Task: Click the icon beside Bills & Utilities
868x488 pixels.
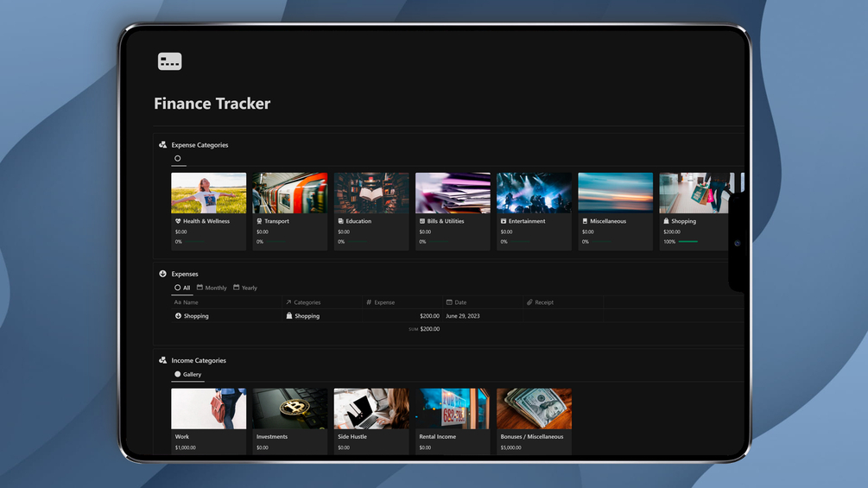Action: click(421, 221)
